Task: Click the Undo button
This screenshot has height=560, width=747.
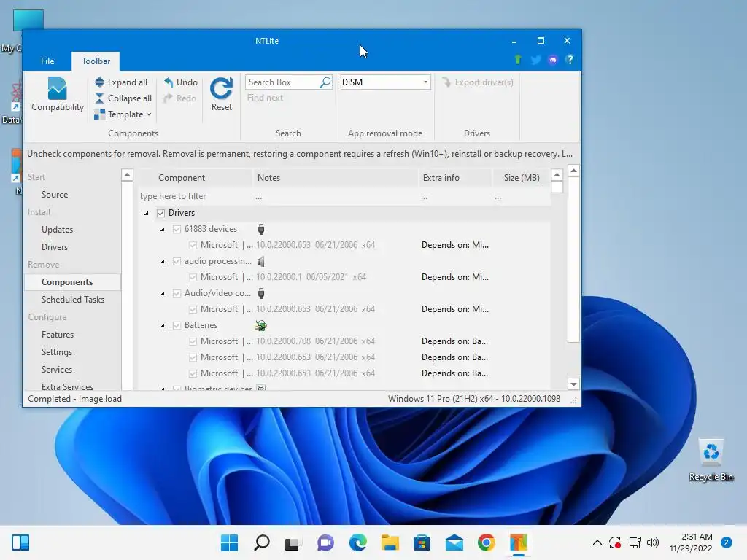Action: point(181,82)
